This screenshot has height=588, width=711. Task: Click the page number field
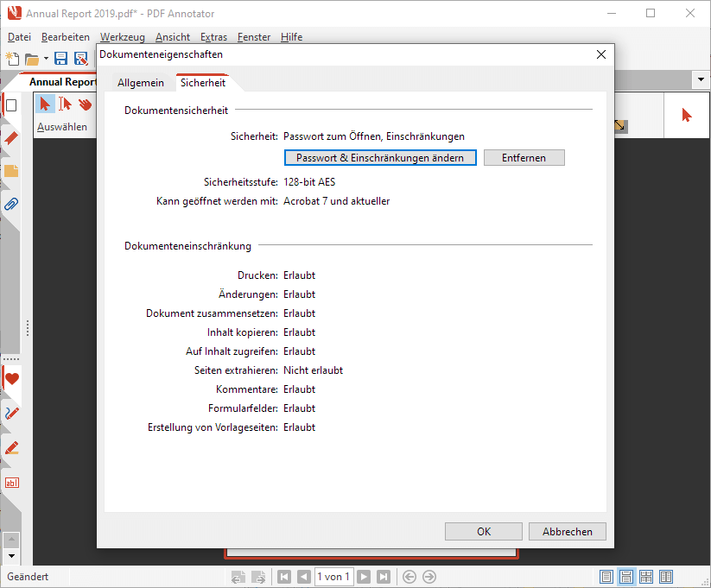pyautogui.click(x=333, y=577)
